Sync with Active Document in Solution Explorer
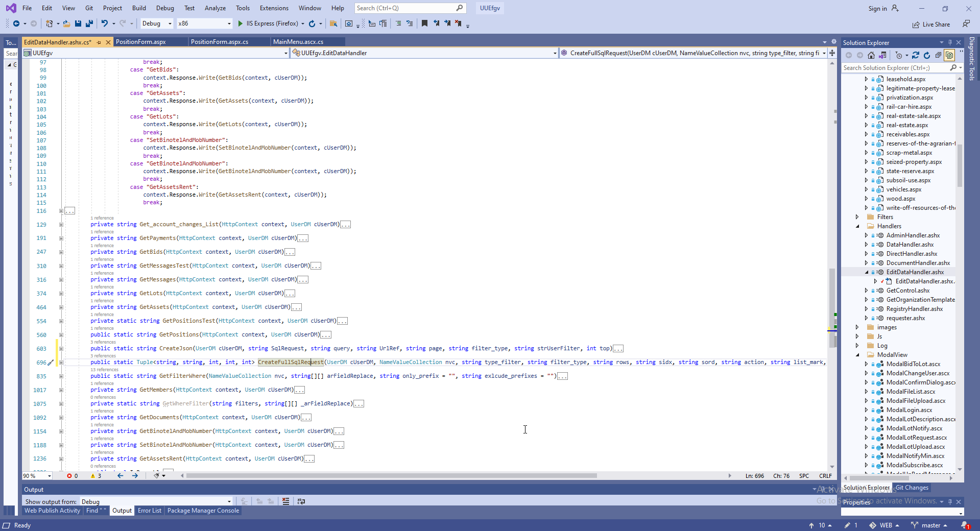Screen dimensions: 980x531 pos(916,55)
